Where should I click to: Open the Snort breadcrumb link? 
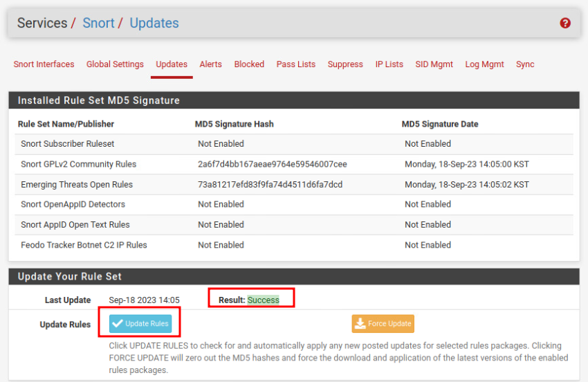(98, 24)
